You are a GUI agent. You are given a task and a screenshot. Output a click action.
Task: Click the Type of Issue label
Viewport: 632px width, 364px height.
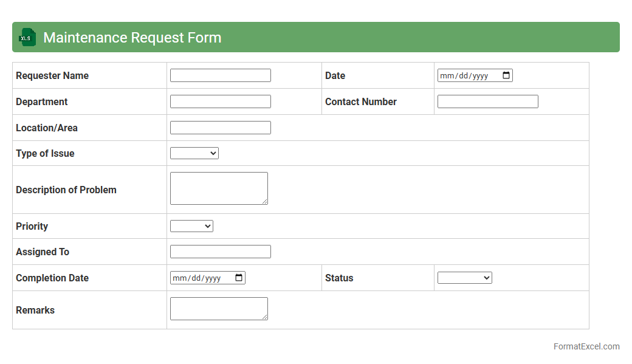(x=45, y=153)
